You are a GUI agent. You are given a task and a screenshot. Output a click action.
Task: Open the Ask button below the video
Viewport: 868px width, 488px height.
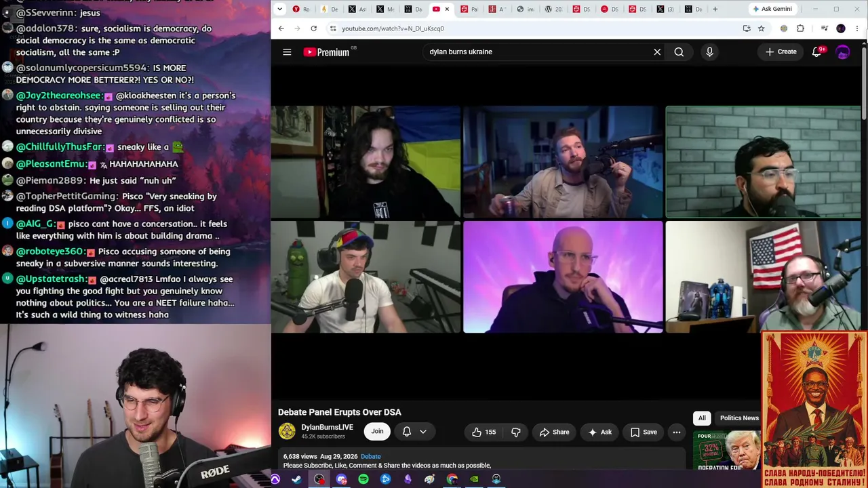click(x=599, y=432)
